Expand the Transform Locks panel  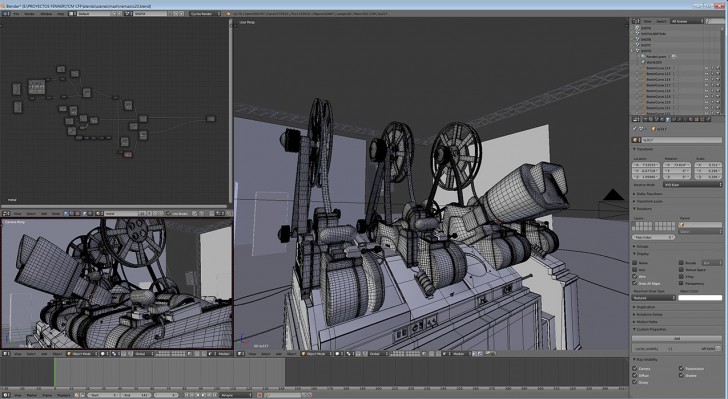tap(648, 201)
